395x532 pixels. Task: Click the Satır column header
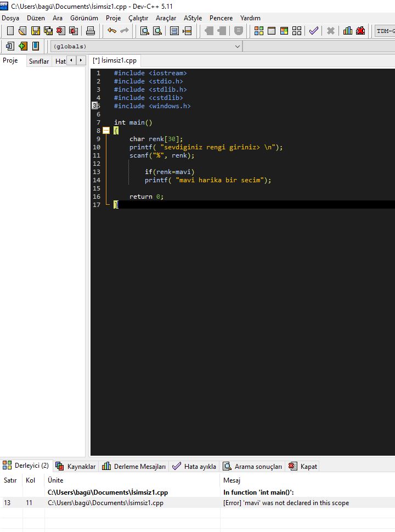pos(10,480)
